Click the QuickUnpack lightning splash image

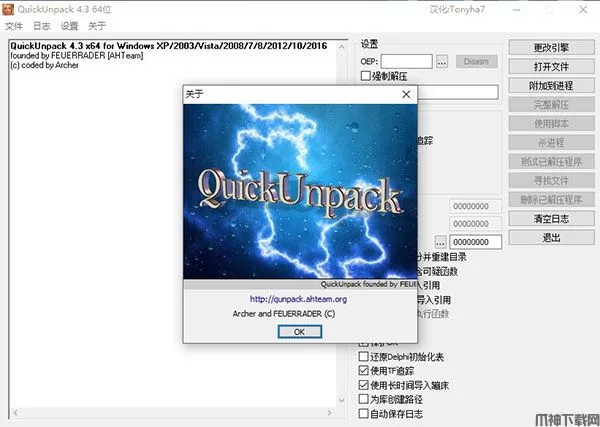300,191
